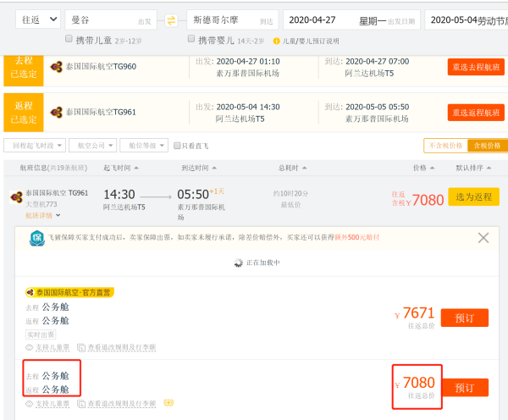Open 查看退改规则及行李额 in 7671 offer
The width and height of the screenshot is (508, 420).
click(122, 348)
